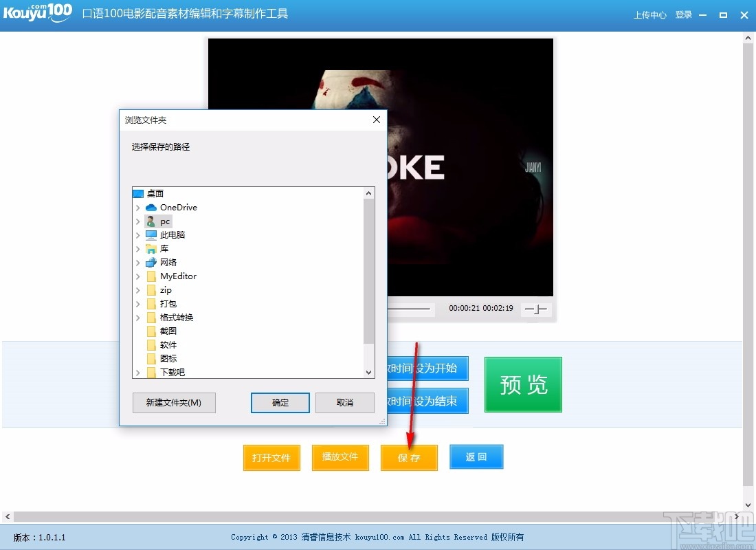
Task: Click the 时间设为结束 button
Action: pos(427,401)
